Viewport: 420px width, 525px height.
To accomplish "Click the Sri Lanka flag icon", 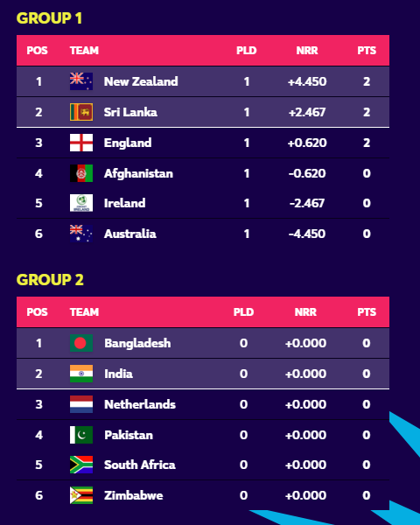I will click(81, 112).
